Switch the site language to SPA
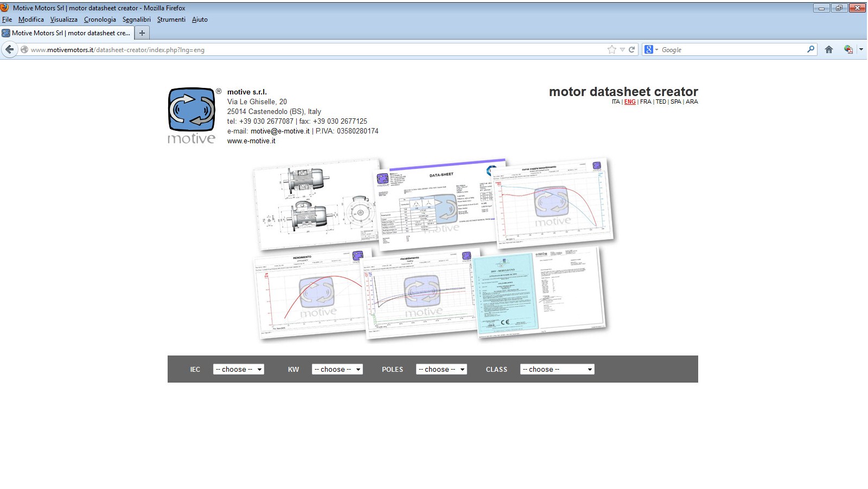The width and height of the screenshot is (868, 489). (676, 101)
